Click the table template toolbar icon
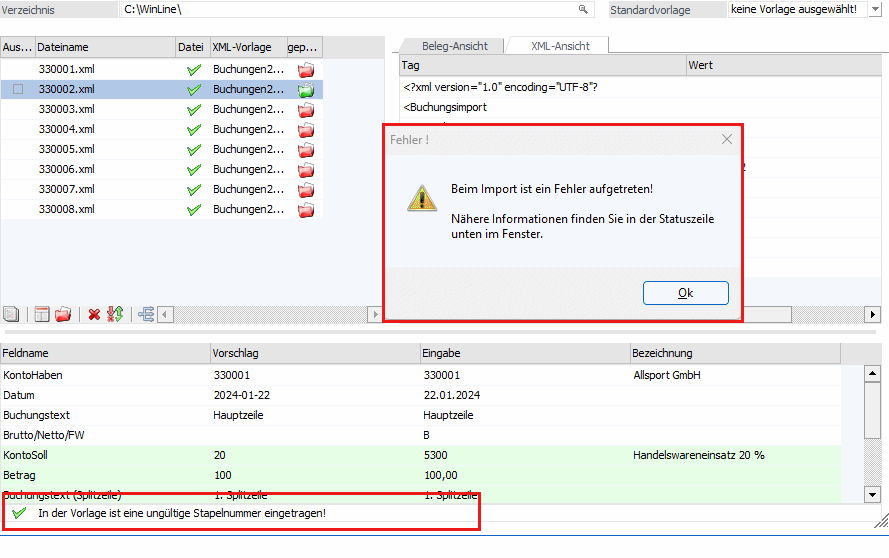This screenshot has width=889, height=558. click(x=42, y=314)
